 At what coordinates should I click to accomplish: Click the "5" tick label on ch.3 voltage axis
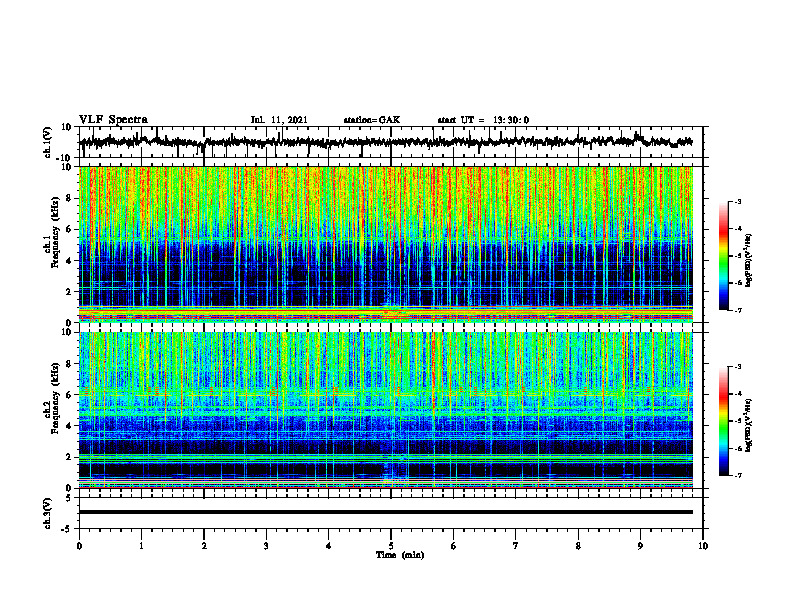coord(70,498)
